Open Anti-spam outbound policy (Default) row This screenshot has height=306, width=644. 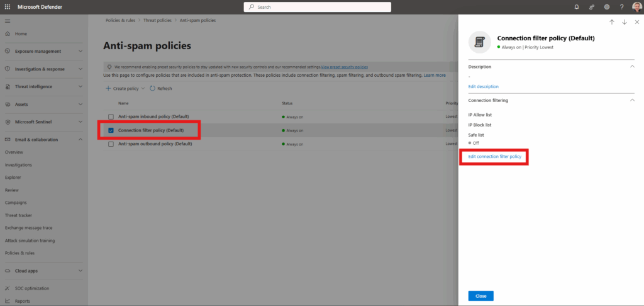tap(155, 144)
